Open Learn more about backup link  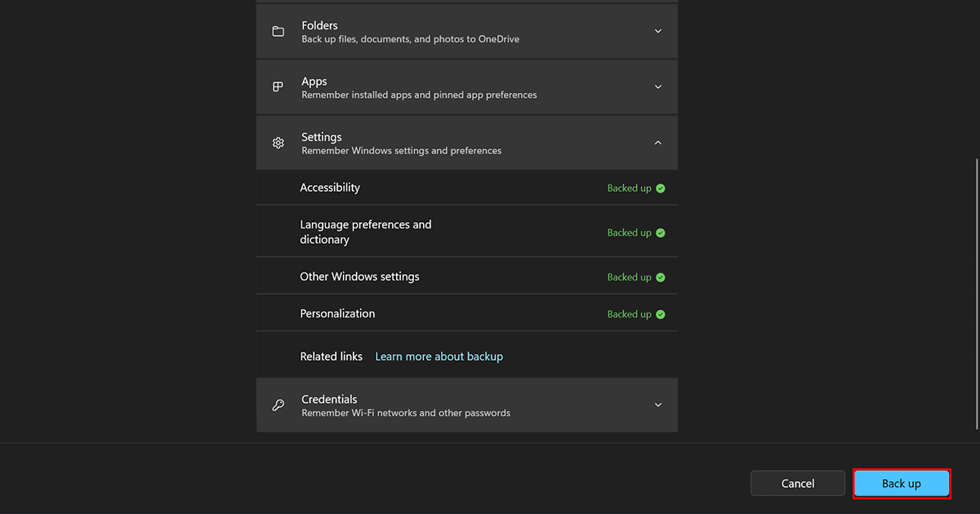click(x=439, y=357)
